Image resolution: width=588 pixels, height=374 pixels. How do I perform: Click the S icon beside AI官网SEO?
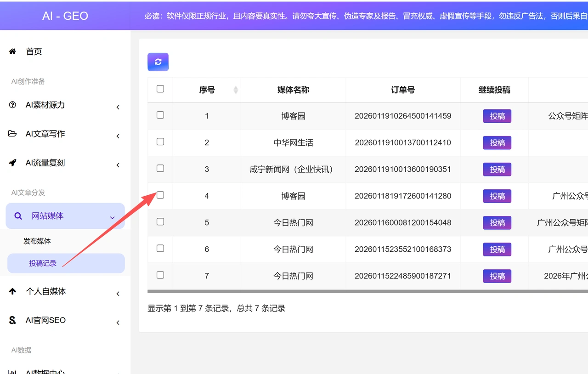[x=12, y=320]
